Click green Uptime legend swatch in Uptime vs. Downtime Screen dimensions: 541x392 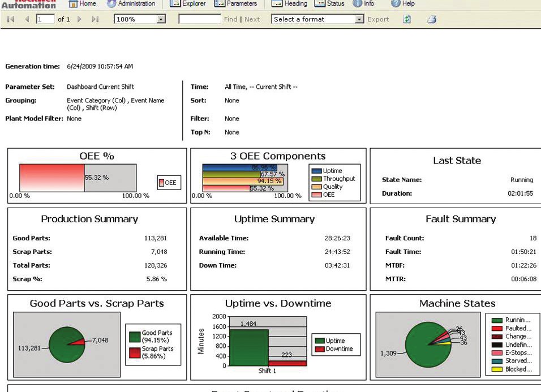[x=320, y=341]
